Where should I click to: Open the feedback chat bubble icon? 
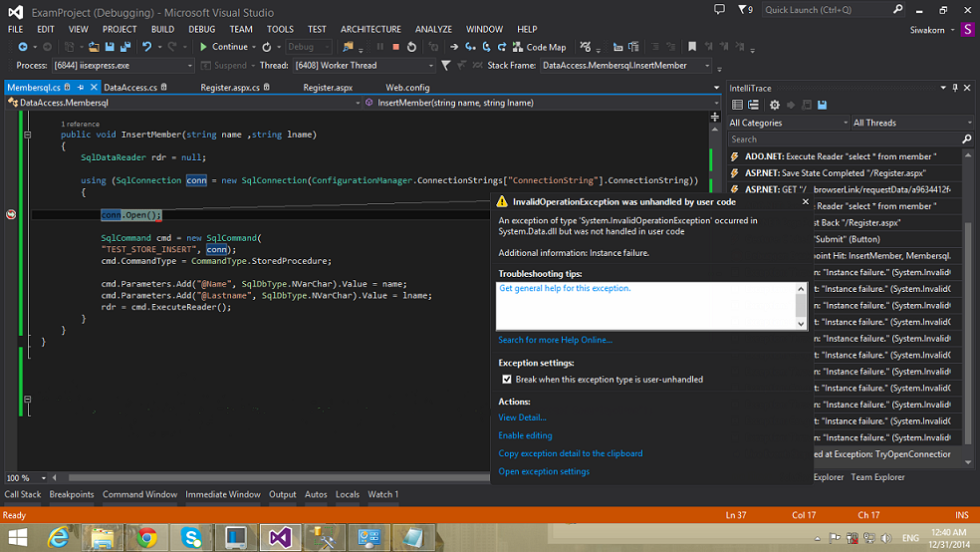pos(719,9)
